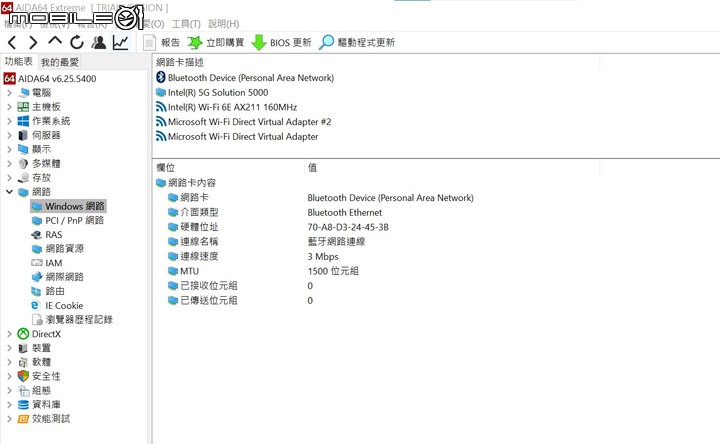Expand the 電腦 tree node
The width and height of the screenshot is (720, 444).
(x=10, y=93)
